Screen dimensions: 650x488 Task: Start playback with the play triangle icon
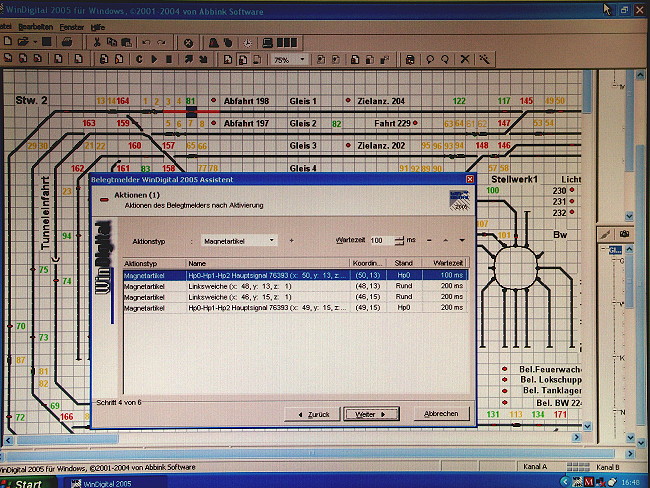click(154, 59)
